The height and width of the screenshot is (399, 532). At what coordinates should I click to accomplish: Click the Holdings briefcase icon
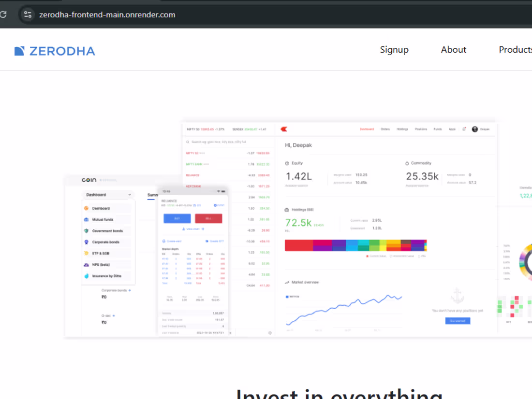pos(287,210)
